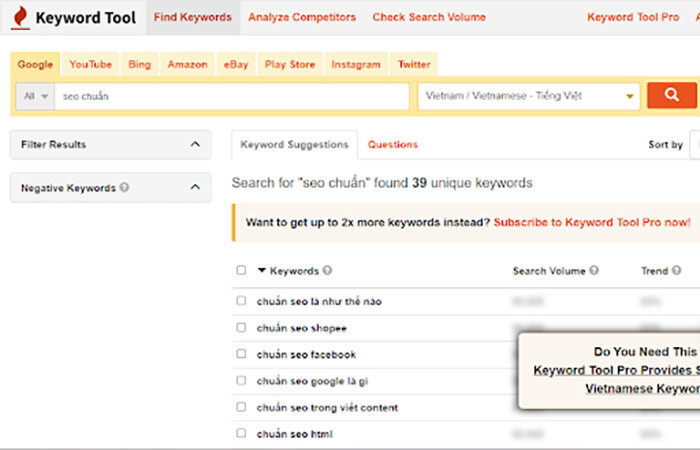Viewport: 700px width, 450px height.
Task: Open Check Search Volume in the navigation
Action: (429, 17)
